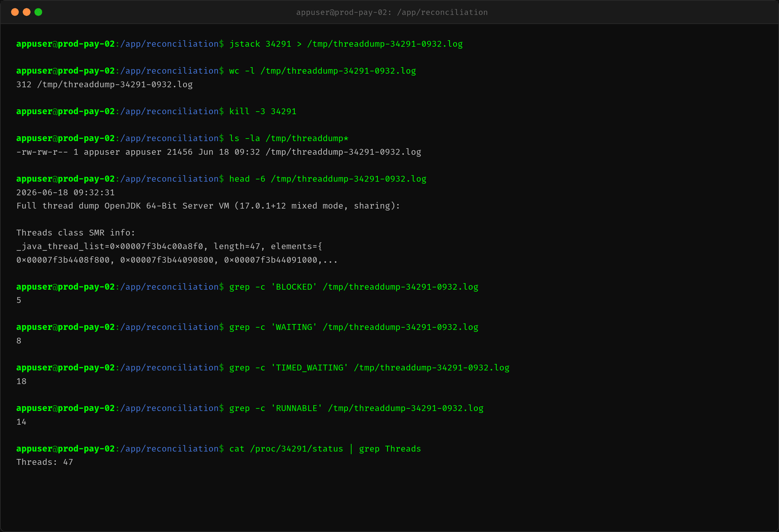The height and width of the screenshot is (532, 779).
Task: Click the 'Threads: 47' output line
Action: 44,462
